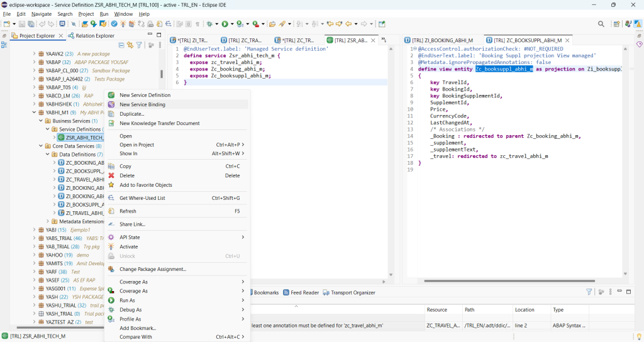644x342 pixels.
Task: Select ZI_TRAVEL_ABHI tree item
Action: click(81, 213)
